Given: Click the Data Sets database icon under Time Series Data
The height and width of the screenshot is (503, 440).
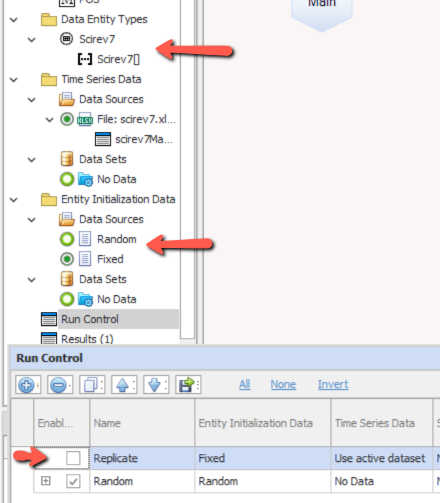Looking at the screenshot, I should tap(67, 159).
